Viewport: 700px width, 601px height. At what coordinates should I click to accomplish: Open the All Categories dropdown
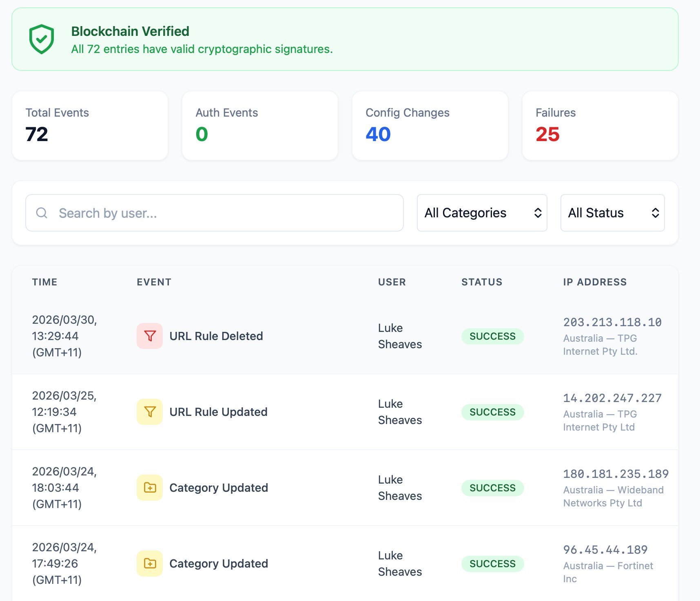(481, 213)
